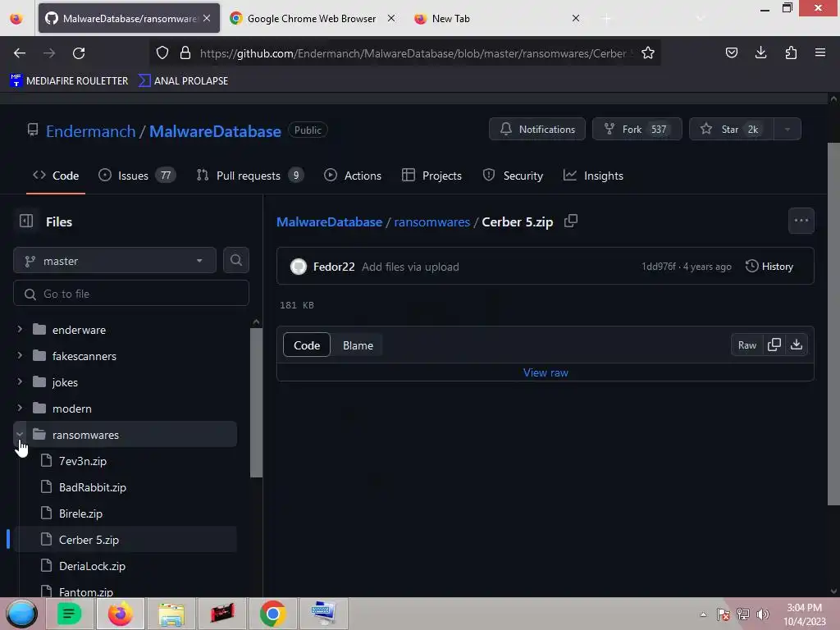The width and height of the screenshot is (840, 630).
Task: Copy raw file contents icon
Action: tap(774, 345)
